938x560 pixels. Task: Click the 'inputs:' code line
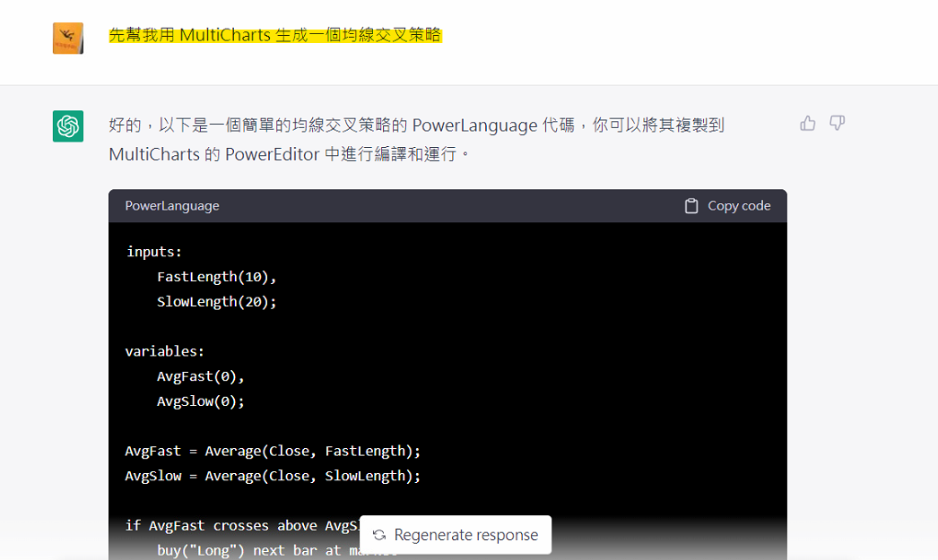point(153,252)
